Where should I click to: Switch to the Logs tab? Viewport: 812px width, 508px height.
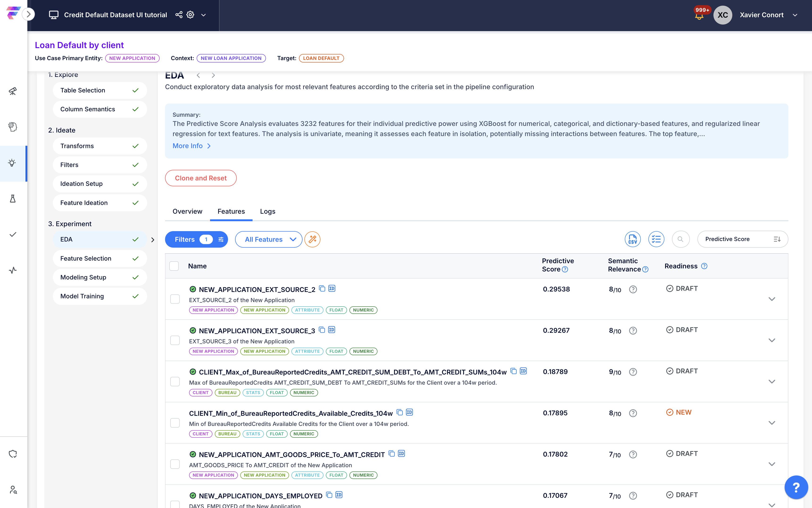point(268,211)
